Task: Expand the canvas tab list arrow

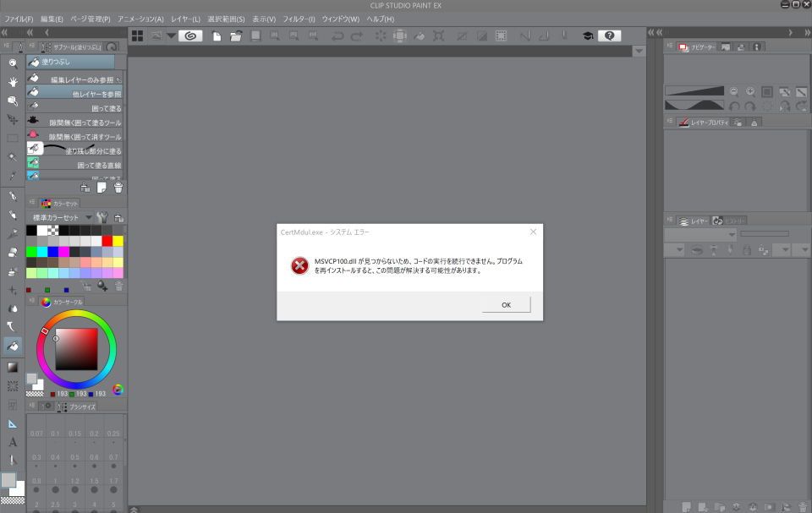Action: click(639, 52)
